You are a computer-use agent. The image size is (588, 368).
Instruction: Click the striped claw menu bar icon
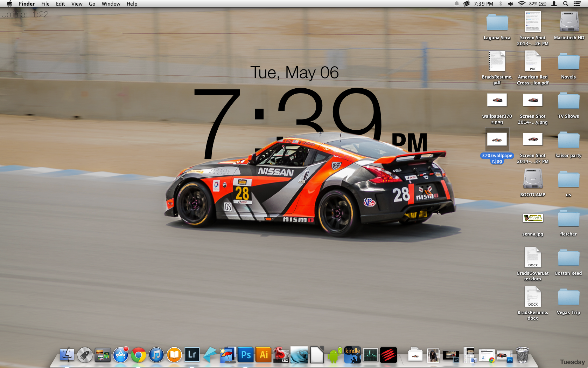click(467, 4)
